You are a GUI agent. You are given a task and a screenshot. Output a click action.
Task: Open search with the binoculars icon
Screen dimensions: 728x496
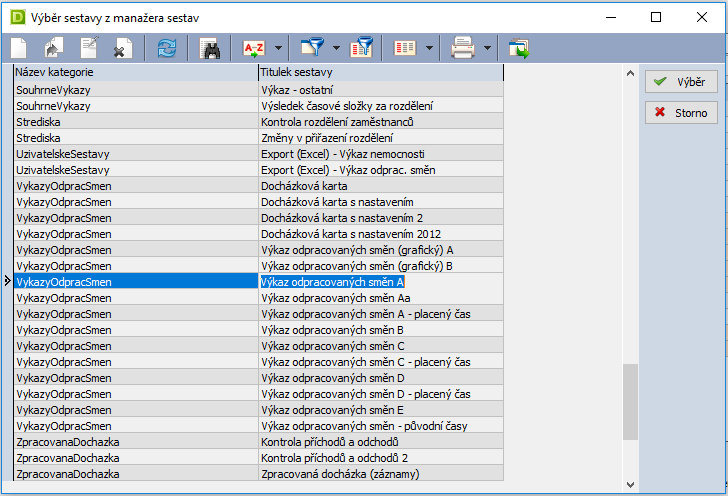pos(209,48)
